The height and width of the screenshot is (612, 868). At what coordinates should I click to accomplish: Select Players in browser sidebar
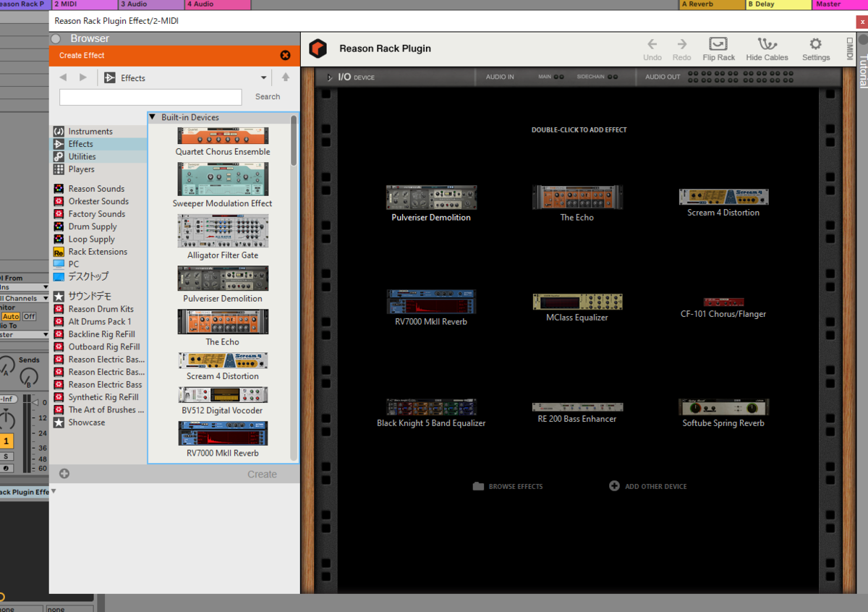(81, 169)
